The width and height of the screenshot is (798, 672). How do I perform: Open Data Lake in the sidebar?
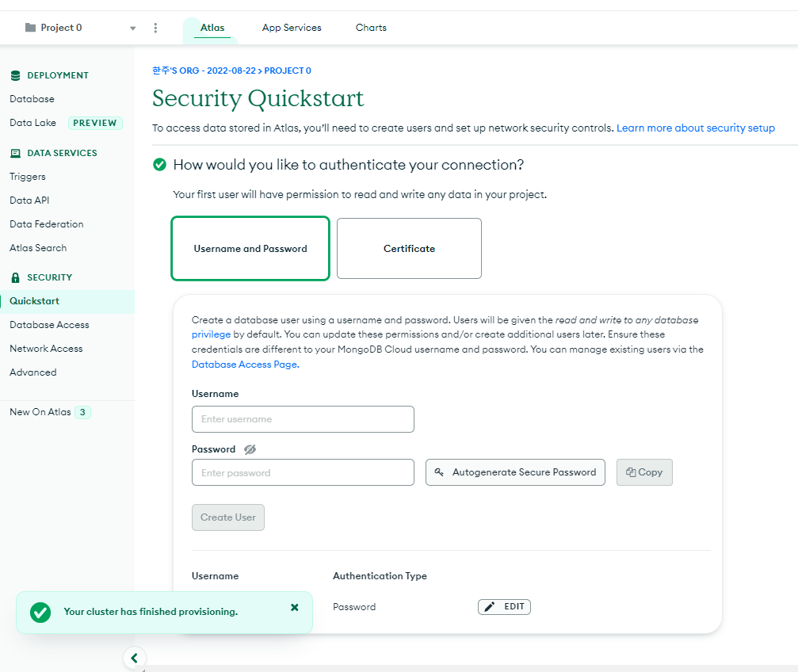33,123
